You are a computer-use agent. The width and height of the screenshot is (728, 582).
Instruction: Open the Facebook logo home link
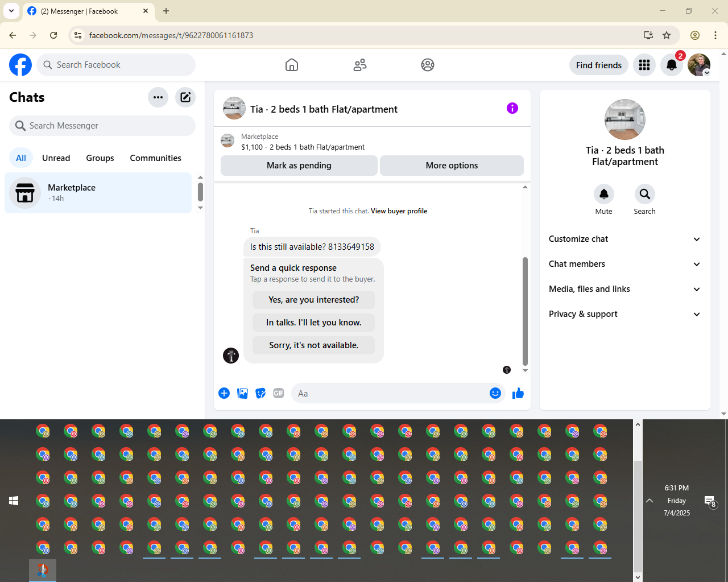coord(20,65)
